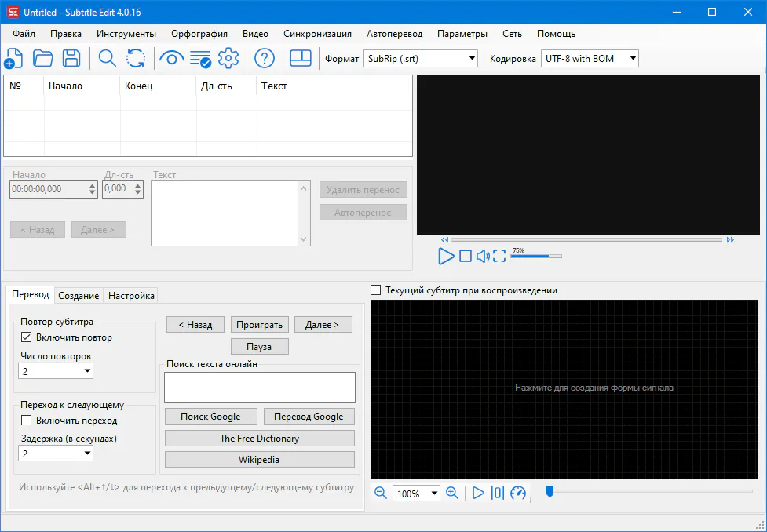The height and width of the screenshot is (532, 767).
Task: Click the Начало column header
Action: 82,86
